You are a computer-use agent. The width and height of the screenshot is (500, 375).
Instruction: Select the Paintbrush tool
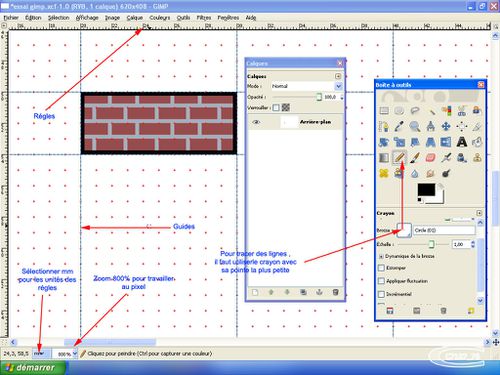click(x=415, y=157)
